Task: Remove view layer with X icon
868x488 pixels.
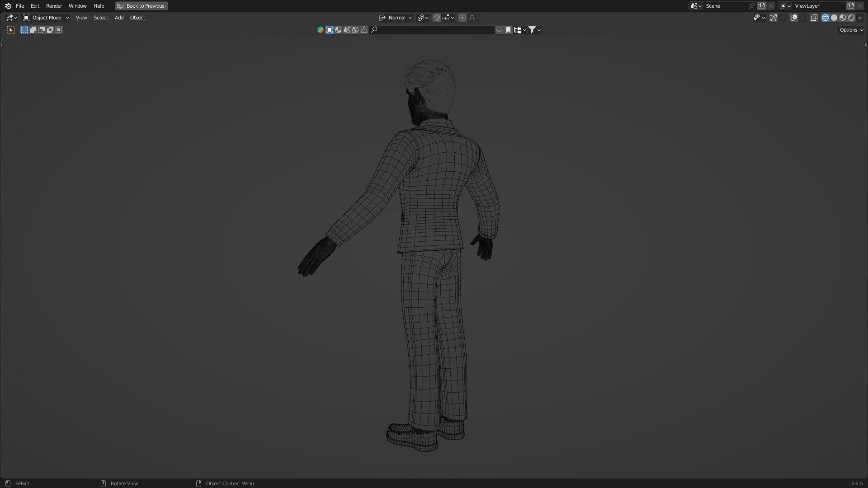Action: (860, 6)
